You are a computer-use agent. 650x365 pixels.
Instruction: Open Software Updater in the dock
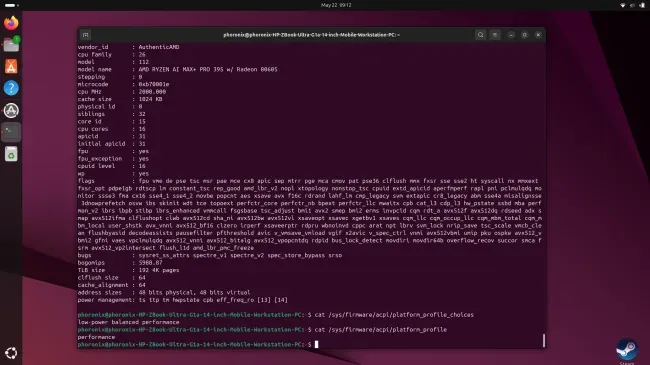tap(11, 110)
